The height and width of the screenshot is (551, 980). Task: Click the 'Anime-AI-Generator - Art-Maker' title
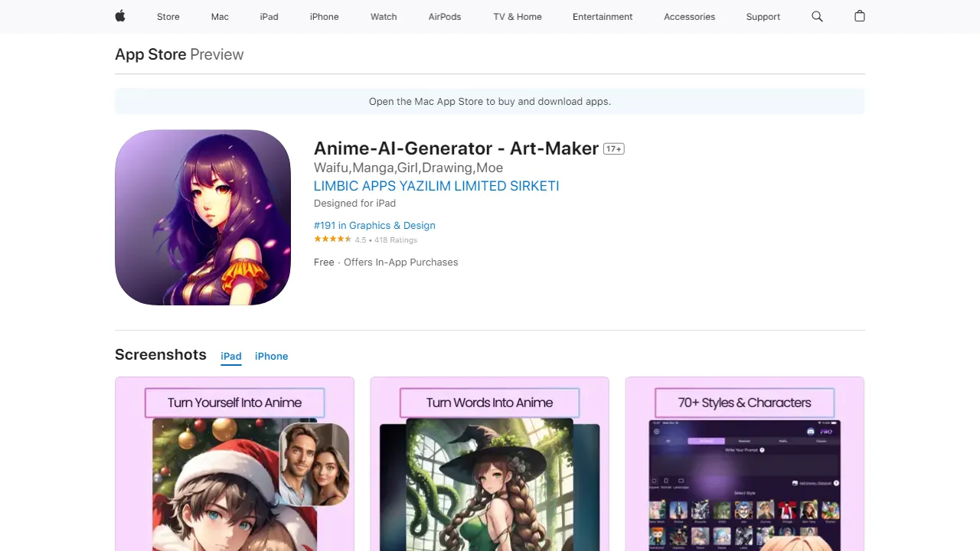pyautogui.click(x=456, y=148)
